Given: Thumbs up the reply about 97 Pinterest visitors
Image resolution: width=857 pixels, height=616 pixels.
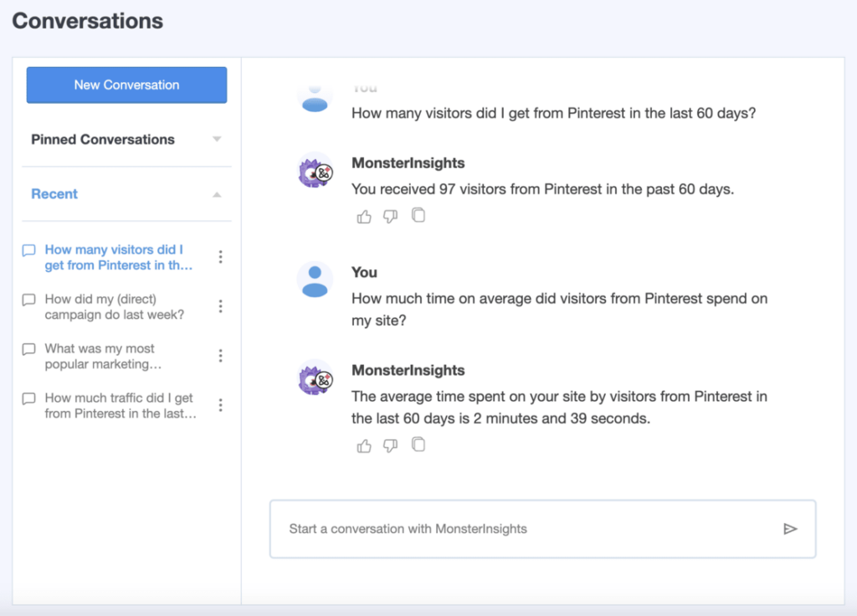Looking at the screenshot, I should [364, 216].
